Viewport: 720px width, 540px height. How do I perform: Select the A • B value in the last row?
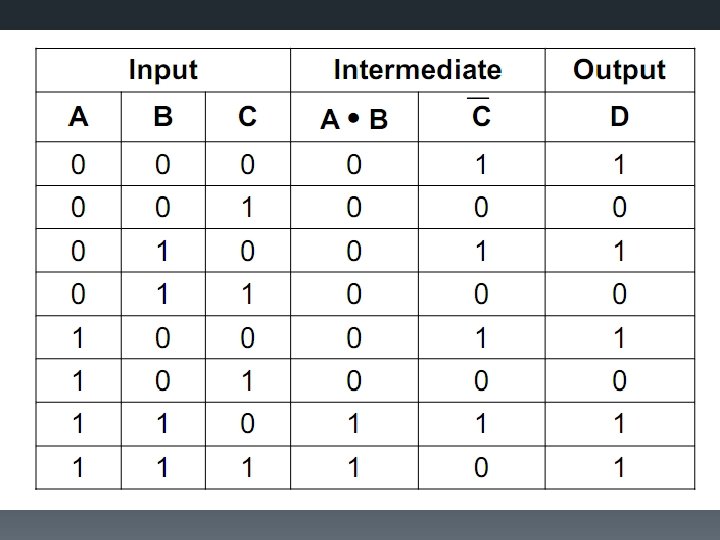click(354, 467)
